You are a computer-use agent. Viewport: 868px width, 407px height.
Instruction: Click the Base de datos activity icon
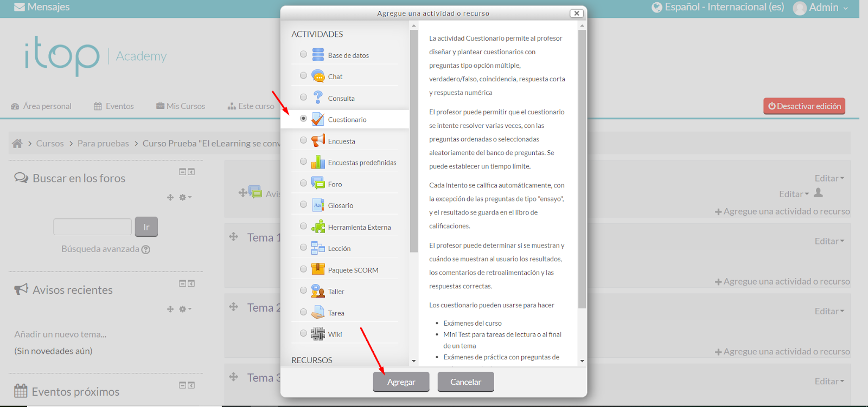[318, 55]
